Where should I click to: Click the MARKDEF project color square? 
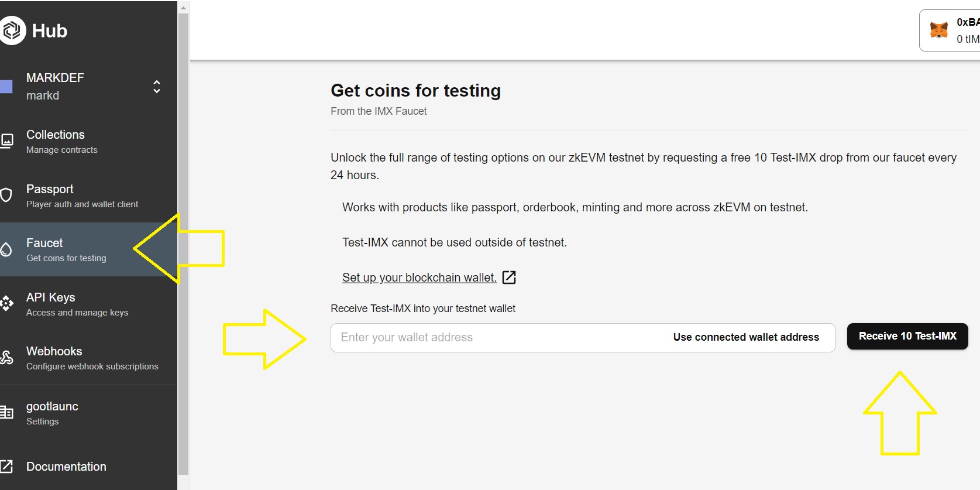point(6,87)
